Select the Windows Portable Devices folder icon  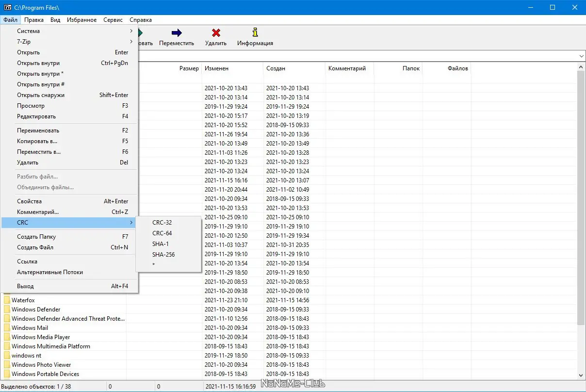pyautogui.click(x=7, y=374)
